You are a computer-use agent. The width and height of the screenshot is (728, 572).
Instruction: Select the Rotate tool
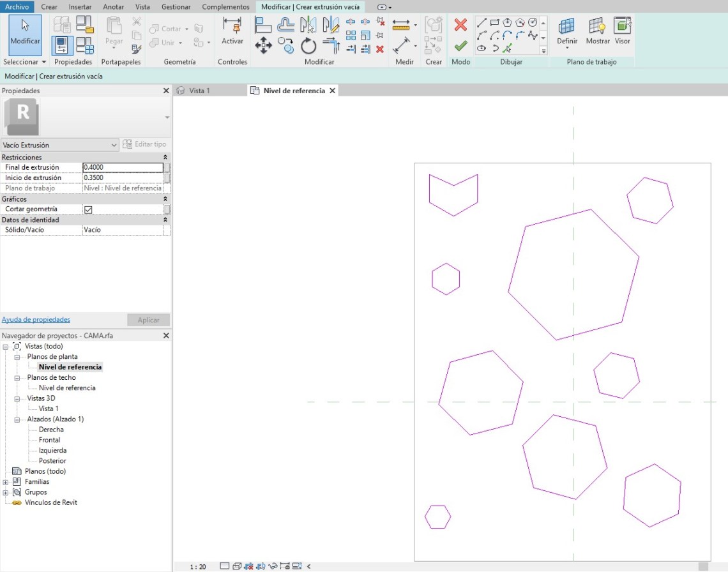[x=308, y=45]
